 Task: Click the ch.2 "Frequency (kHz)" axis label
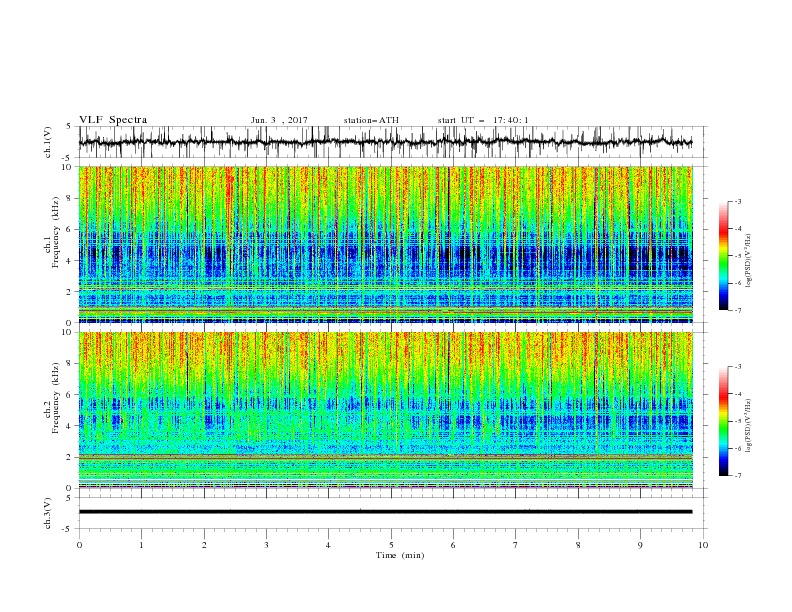click(x=56, y=398)
